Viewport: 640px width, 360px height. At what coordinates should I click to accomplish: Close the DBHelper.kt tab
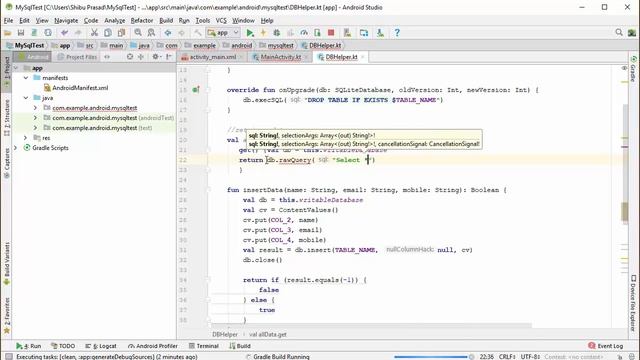click(362, 57)
